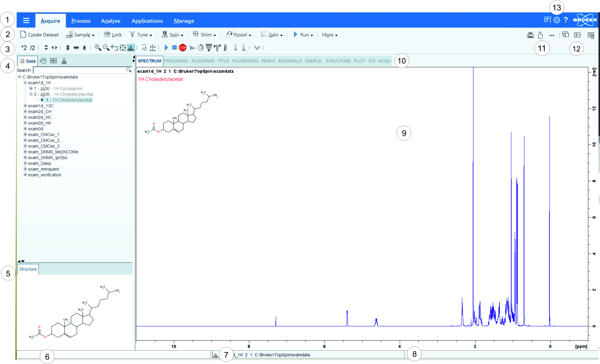Select the PULSEPROG tab
This screenshot has width=600, height=364.
click(245, 61)
